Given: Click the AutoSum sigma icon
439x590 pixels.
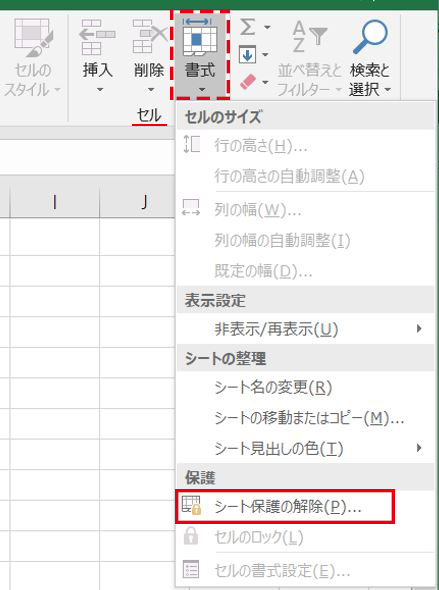Looking at the screenshot, I should (x=248, y=27).
